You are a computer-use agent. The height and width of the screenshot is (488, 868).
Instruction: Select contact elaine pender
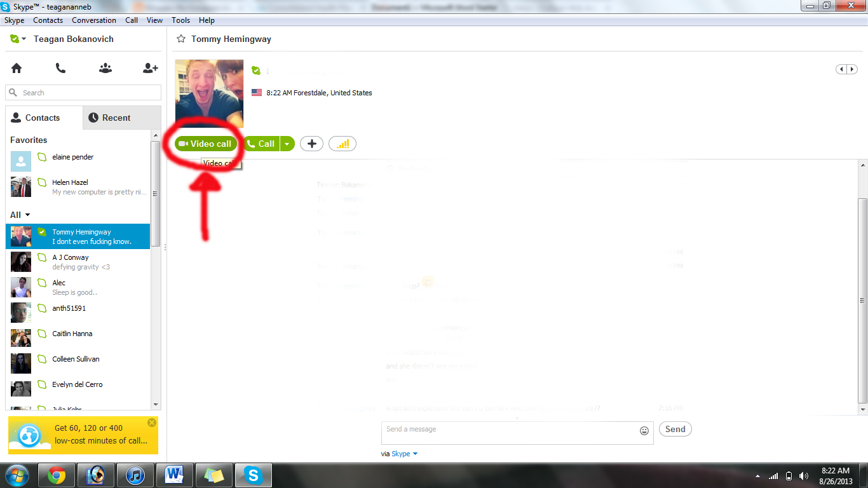(x=78, y=161)
